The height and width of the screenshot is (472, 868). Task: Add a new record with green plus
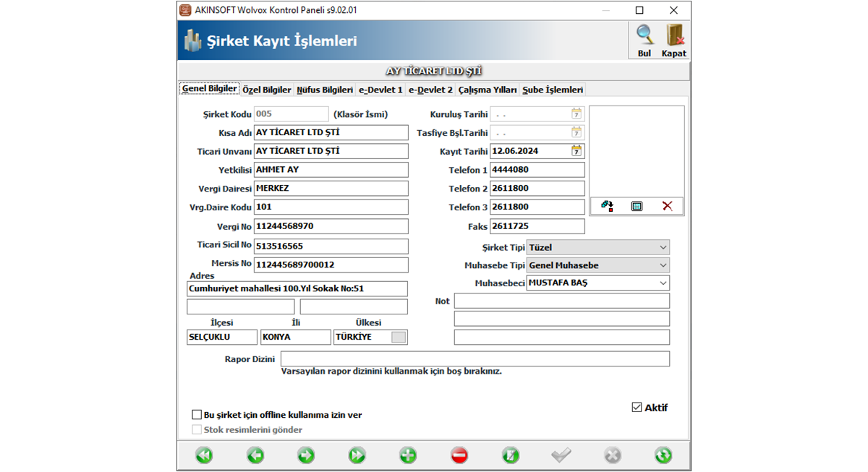click(408, 455)
